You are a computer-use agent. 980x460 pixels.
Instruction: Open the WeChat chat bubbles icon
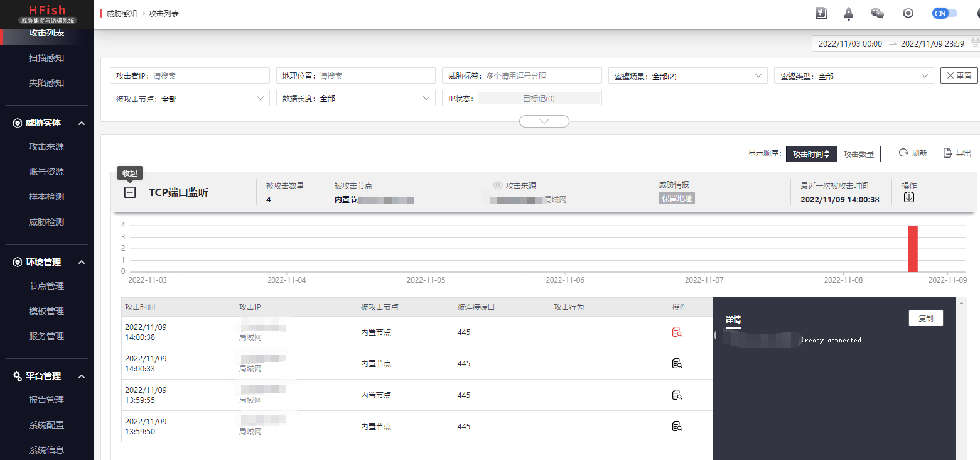point(878,13)
